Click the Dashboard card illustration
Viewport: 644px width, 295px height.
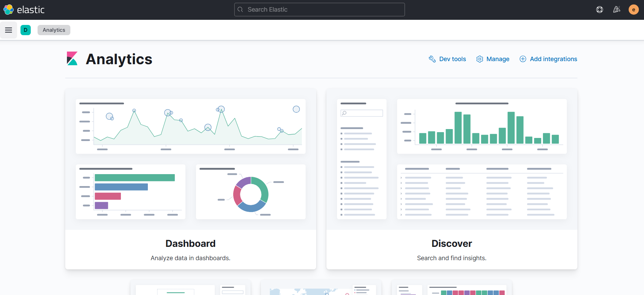[x=191, y=159]
